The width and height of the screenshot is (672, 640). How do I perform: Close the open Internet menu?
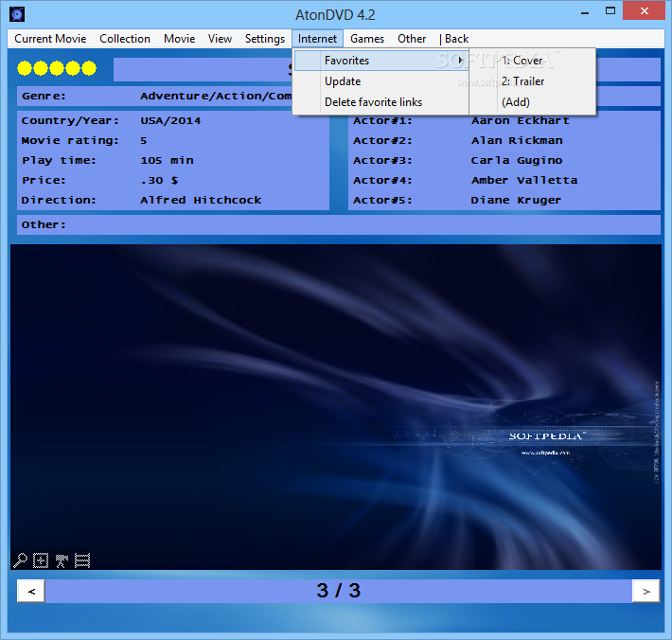point(317,39)
